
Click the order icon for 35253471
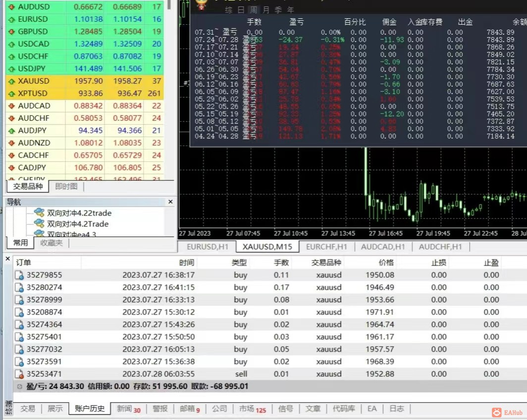coord(19,374)
